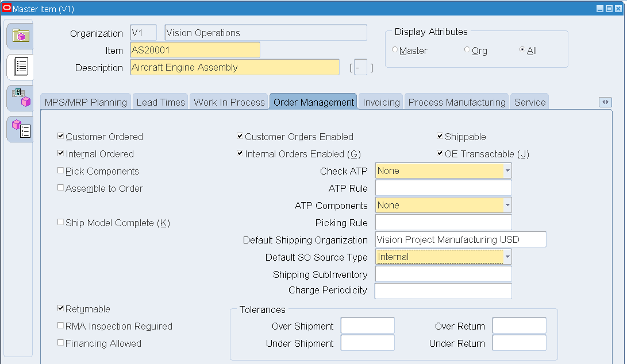Go to the Invoicing tab
Image resolution: width=627 pixels, height=364 pixels.
click(381, 102)
